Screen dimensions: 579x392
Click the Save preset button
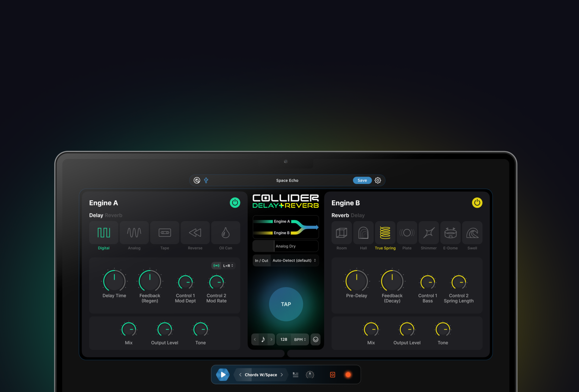362,180
